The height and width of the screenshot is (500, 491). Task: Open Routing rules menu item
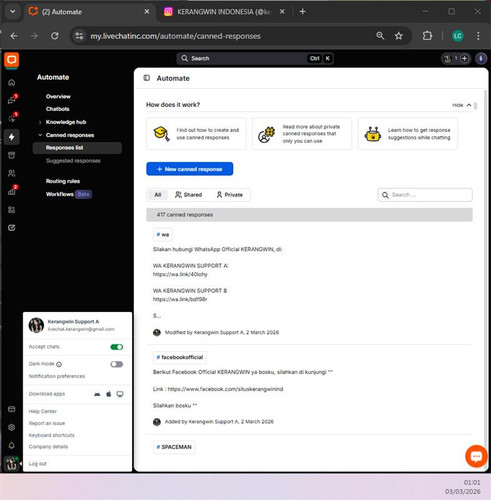coord(63,181)
